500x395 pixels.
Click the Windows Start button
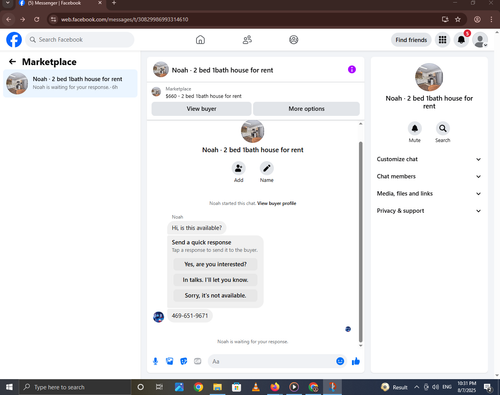tap(9, 387)
